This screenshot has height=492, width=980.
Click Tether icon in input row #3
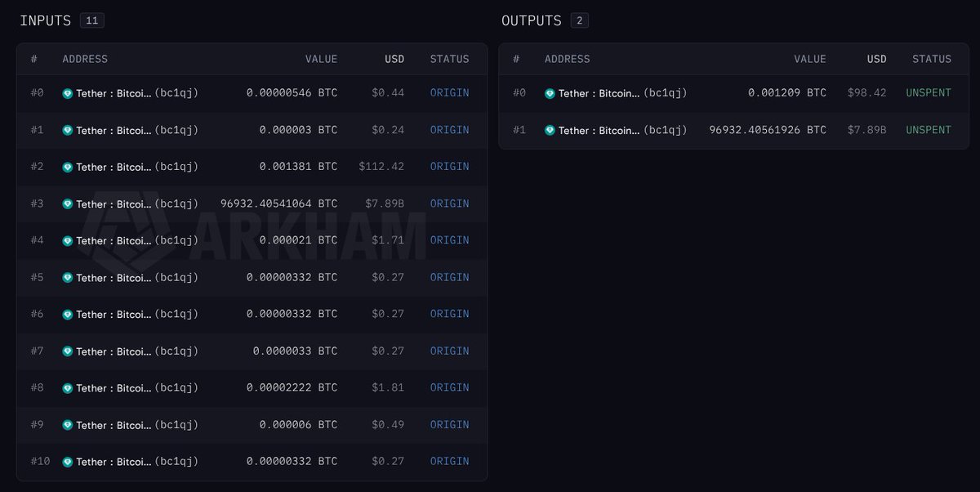click(68, 204)
